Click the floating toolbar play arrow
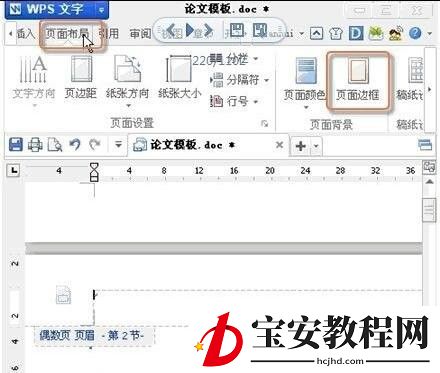The width and height of the screenshot is (440, 373). click(x=190, y=30)
